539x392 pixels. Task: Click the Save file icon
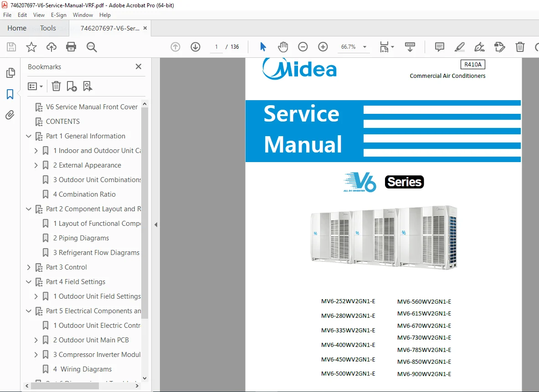[11, 47]
